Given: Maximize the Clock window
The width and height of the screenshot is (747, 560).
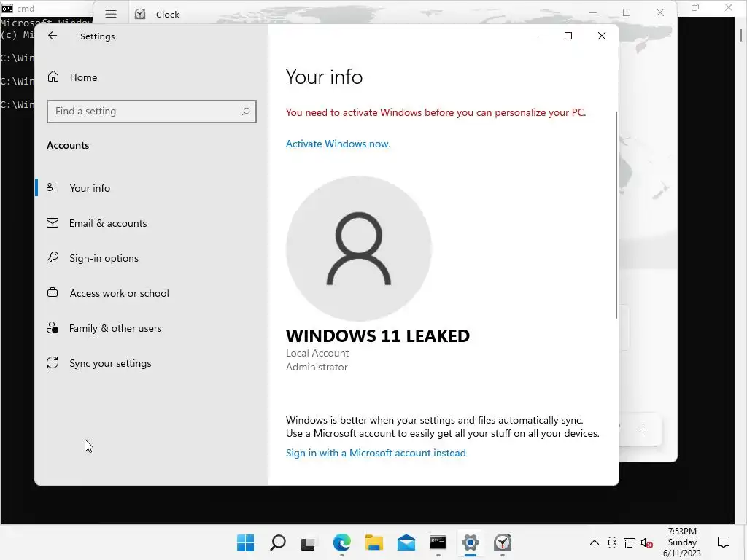Looking at the screenshot, I should click(627, 13).
